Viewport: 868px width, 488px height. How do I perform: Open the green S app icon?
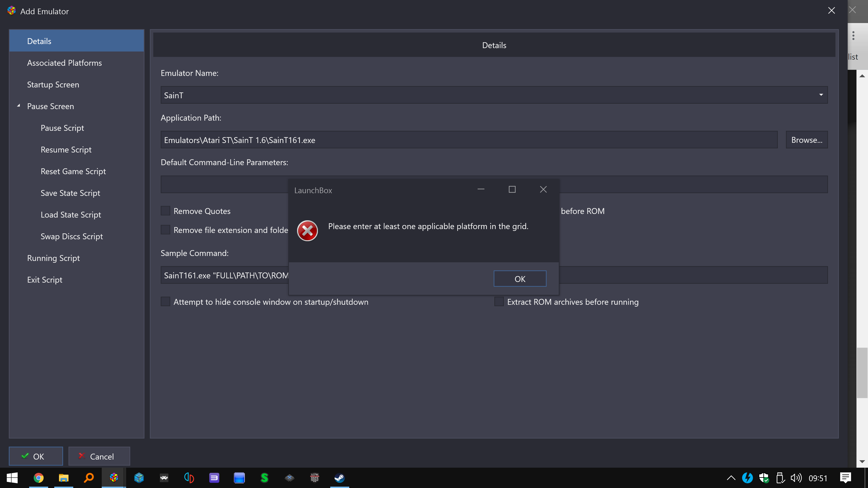click(x=264, y=478)
